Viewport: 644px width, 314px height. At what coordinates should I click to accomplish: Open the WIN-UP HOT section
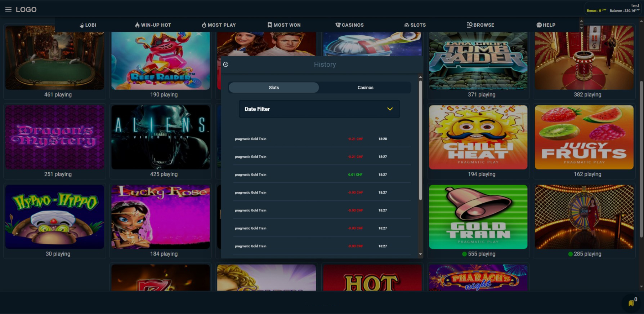pyautogui.click(x=153, y=25)
